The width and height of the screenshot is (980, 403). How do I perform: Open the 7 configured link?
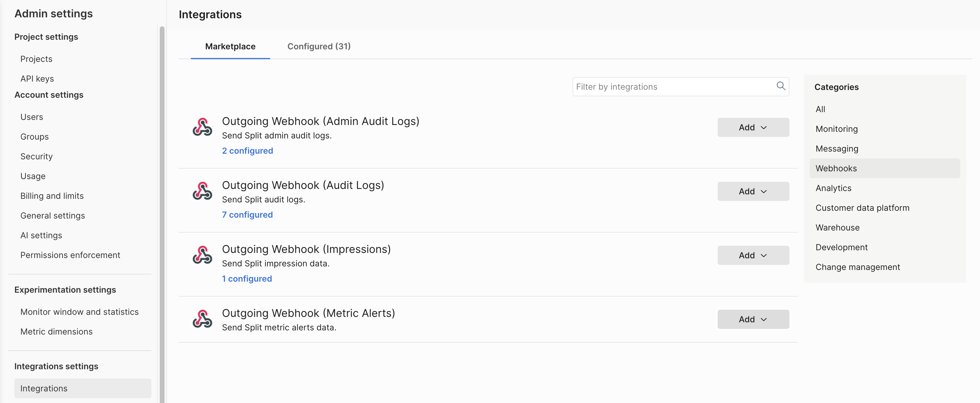click(247, 214)
